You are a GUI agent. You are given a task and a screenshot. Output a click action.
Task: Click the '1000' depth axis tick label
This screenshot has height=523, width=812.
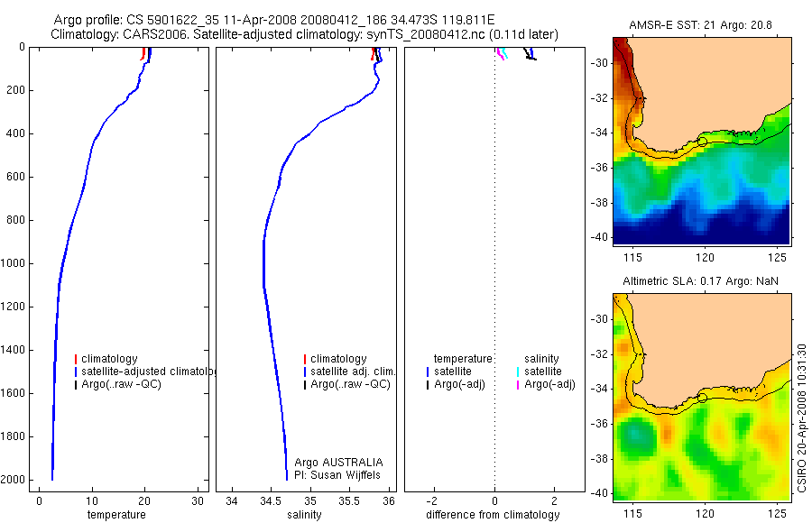pos(13,263)
